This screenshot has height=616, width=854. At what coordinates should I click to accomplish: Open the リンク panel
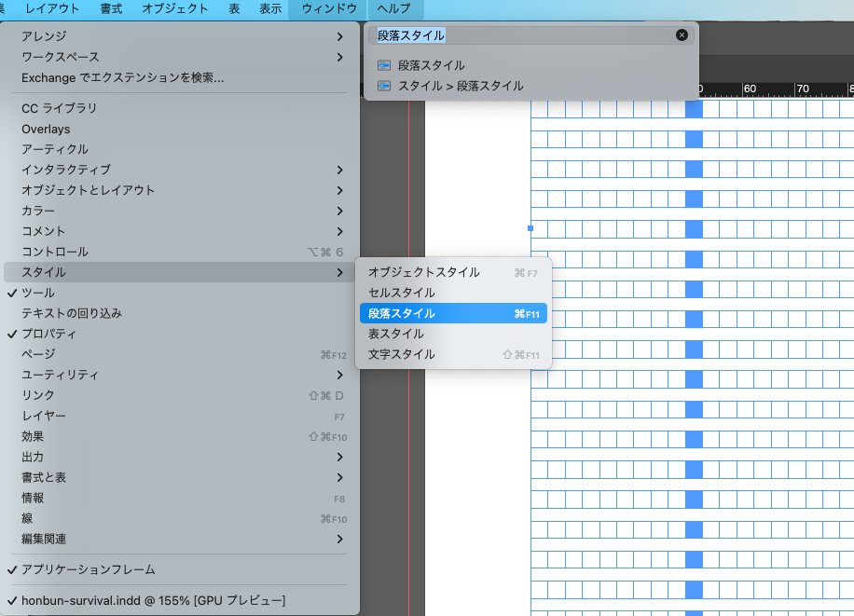(182, 395)
